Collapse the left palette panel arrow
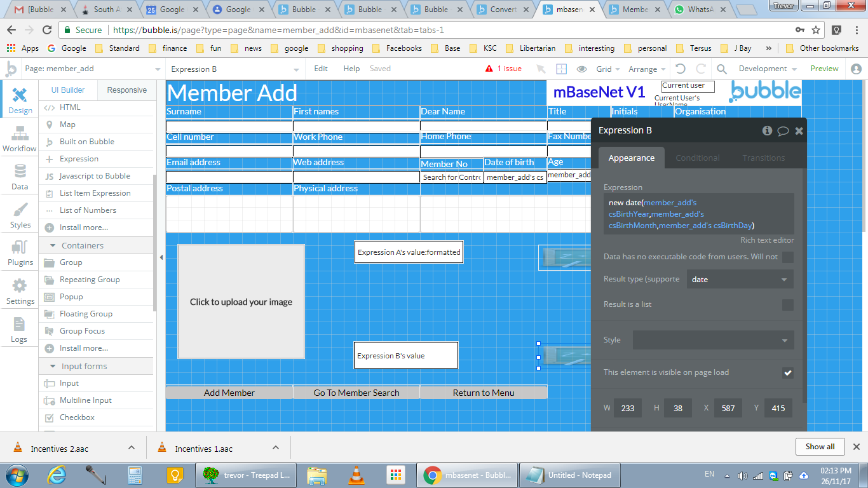Image resolution: width=868 pixels, height=488 pixels. coord(161,257)
